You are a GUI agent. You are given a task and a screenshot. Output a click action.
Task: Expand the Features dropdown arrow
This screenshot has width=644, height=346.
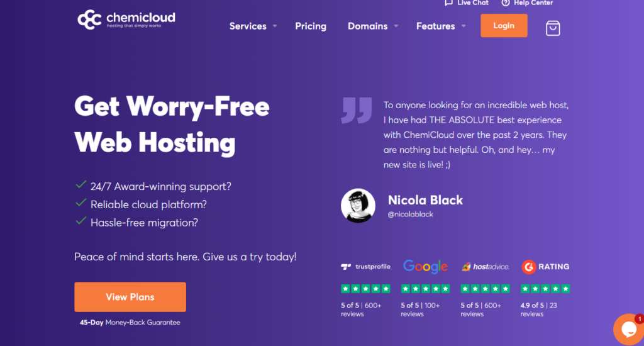coord(464,26)
